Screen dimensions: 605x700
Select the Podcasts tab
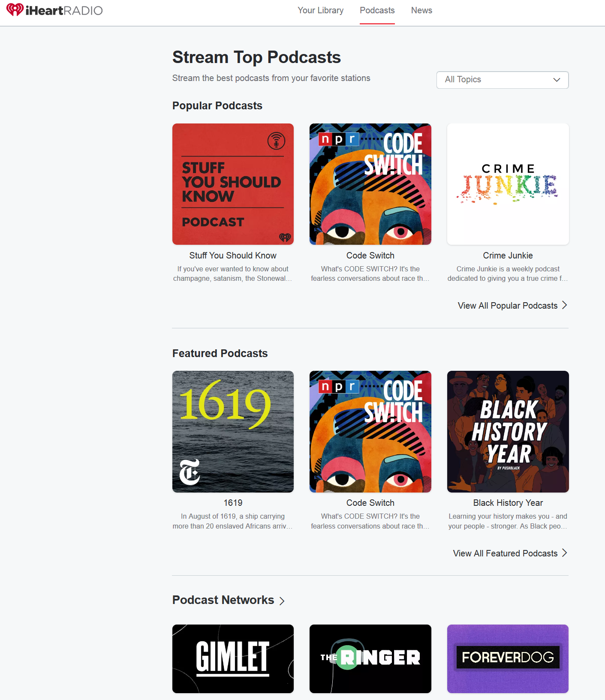tap(377, 10)
